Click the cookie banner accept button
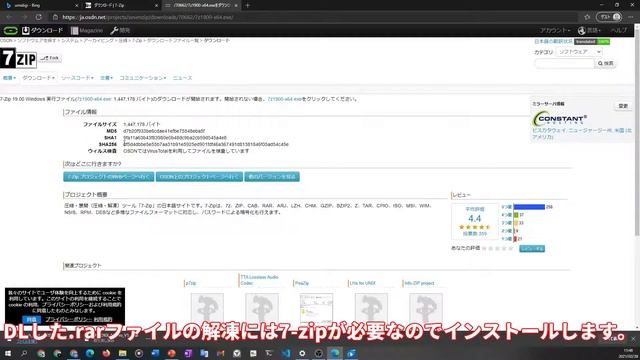 (x=31, y=320)
